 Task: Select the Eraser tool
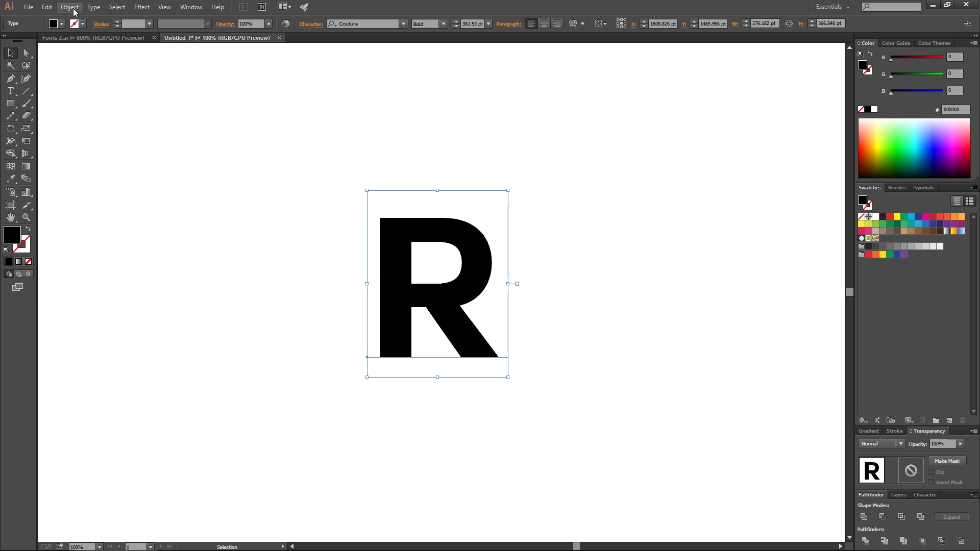coord(26,115)
